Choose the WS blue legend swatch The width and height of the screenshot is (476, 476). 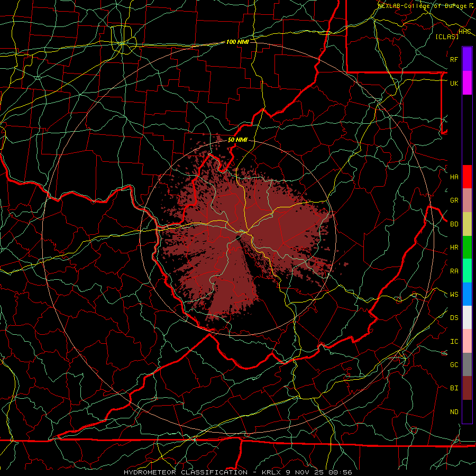click(x=467, y=294)
